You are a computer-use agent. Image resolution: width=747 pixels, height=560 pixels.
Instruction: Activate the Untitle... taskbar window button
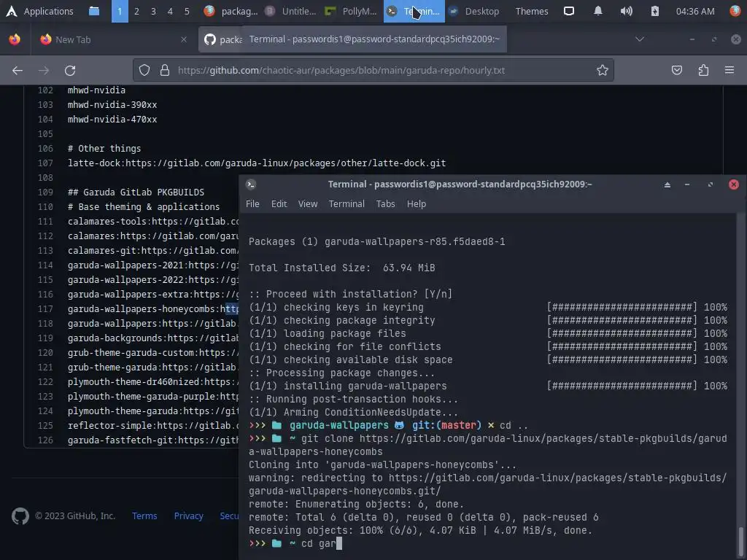291,11
